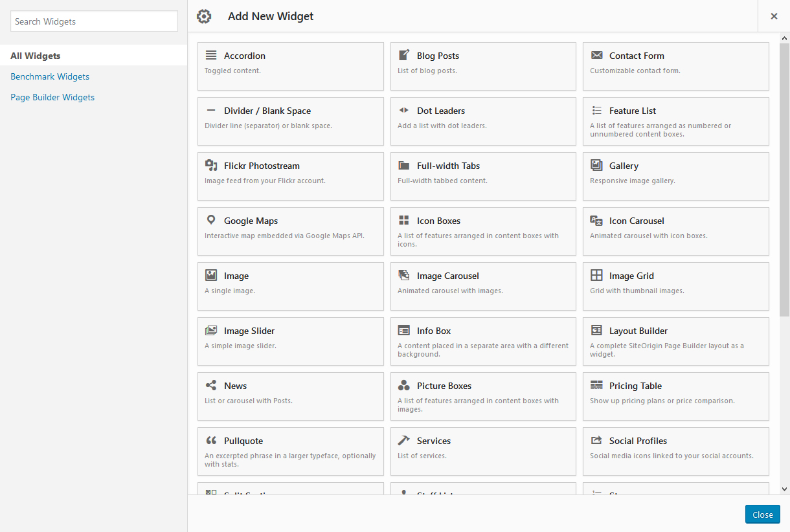Click 'Animated carousel with images.' description
790x532 pixels.
[450, 291]
